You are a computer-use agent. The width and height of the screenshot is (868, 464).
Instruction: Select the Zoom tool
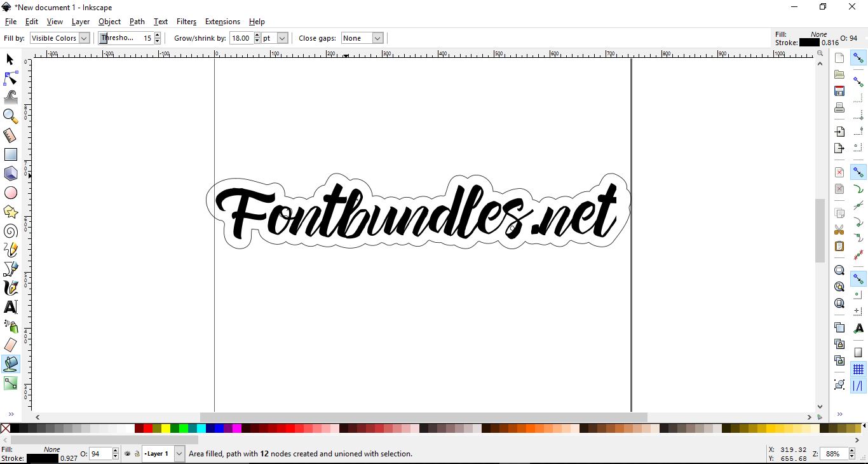coord(10,116)
